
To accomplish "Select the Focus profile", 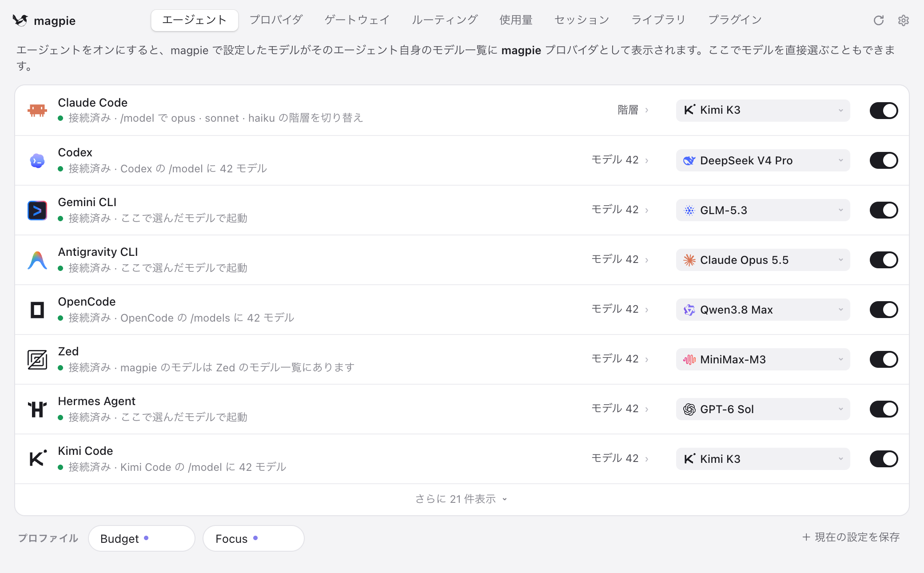I will (253, 538).
